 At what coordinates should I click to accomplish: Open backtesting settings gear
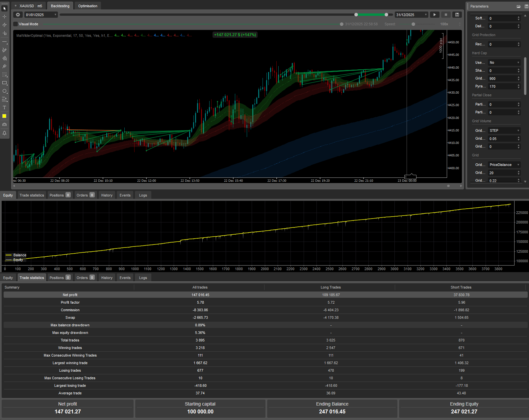pos(18,15)
